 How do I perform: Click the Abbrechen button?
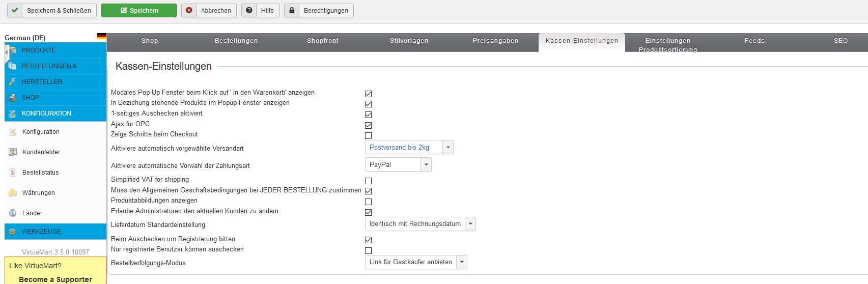pos(209,11)
